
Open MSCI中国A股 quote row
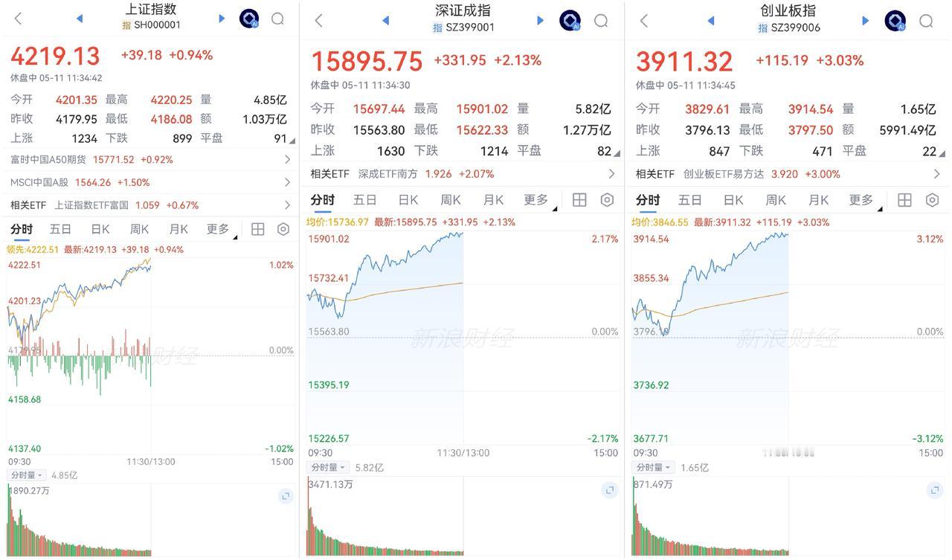[150, 182]
